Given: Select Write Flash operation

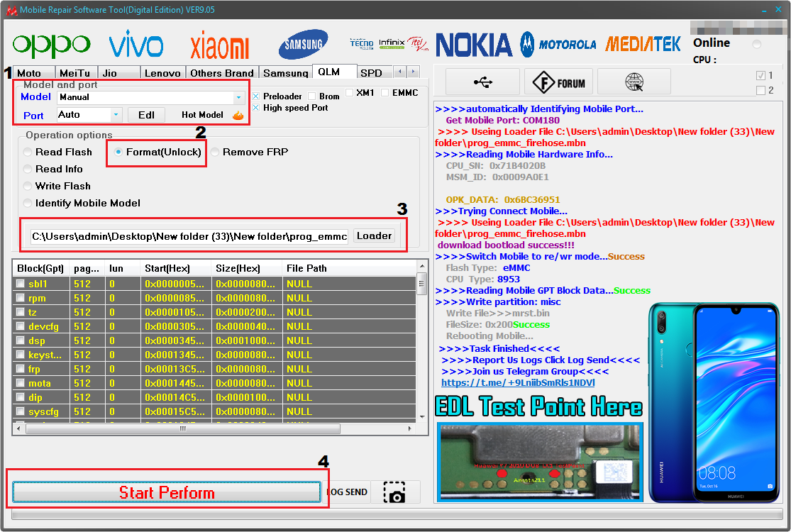Looking at the screenshot, I should pyautogui.click(x=57, y=187).
